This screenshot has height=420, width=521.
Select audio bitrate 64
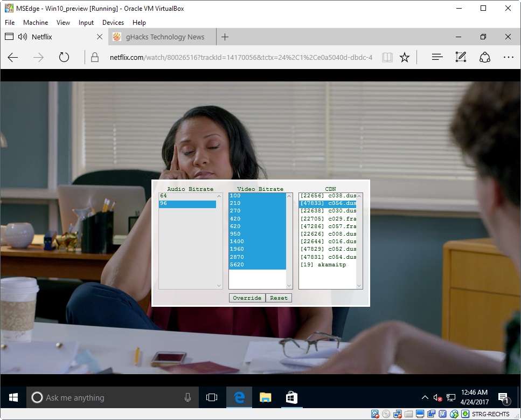coord(187,196)
